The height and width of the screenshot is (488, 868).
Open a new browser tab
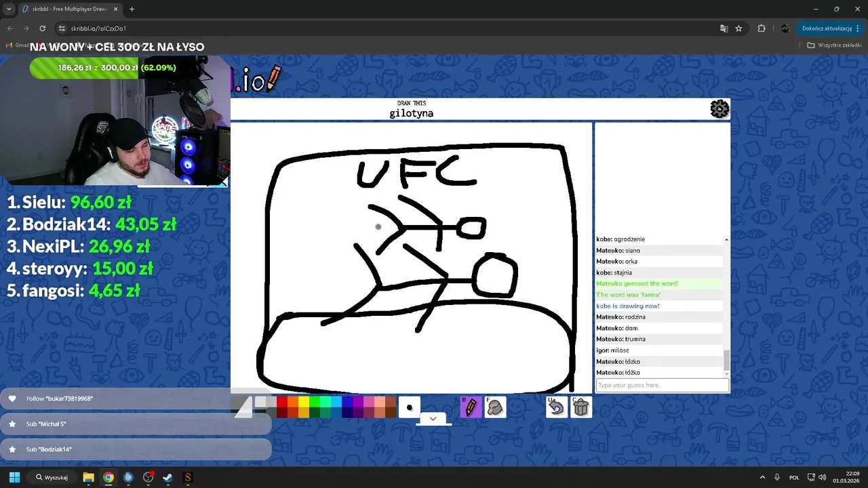pyautogui.click(x=132, y=9)
